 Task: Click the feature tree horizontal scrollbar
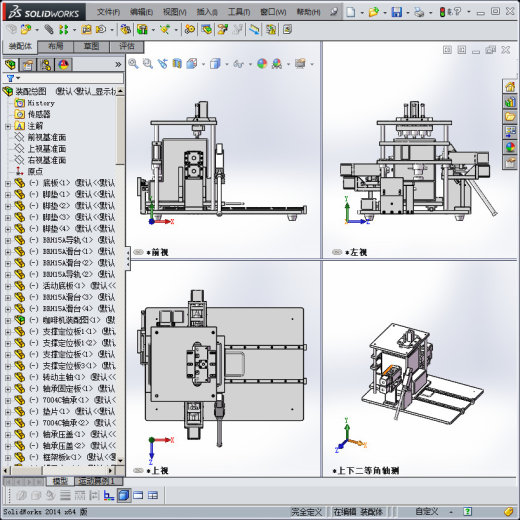point(59,470)
